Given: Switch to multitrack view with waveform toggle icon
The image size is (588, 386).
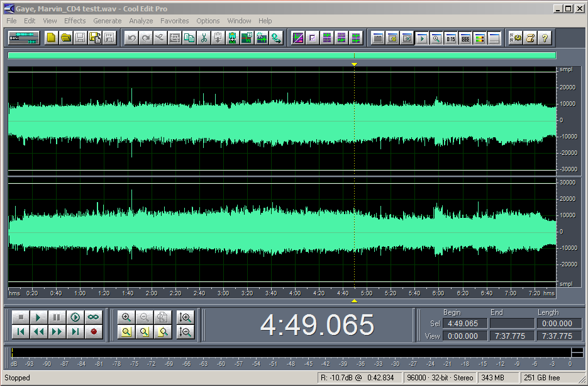Looking at the screenshot, I should coord(24,38).
